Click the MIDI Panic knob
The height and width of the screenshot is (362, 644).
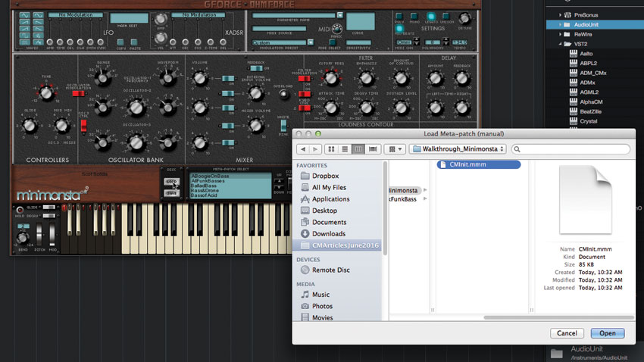(337, 29)
